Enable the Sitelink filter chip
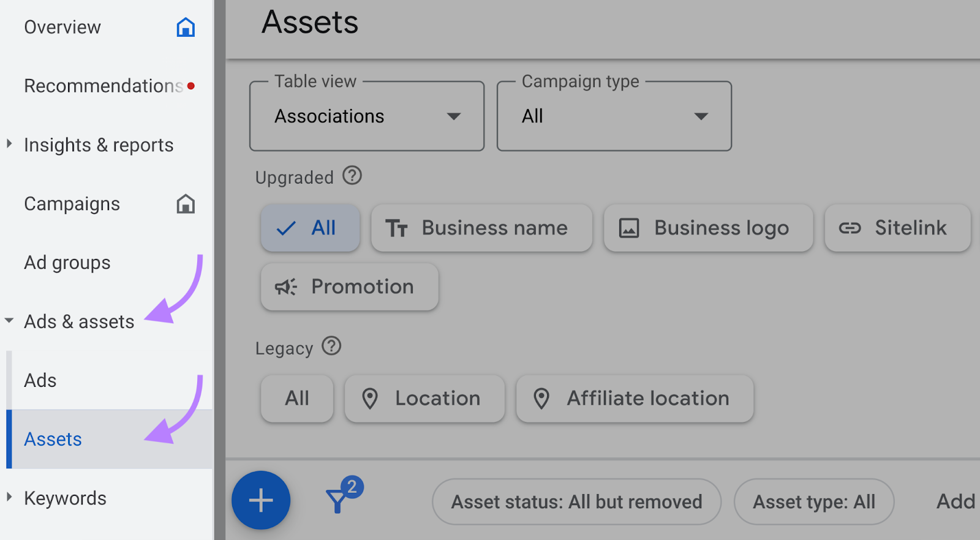The width and height of the screenshot is (980, 540). pos(897,228)
